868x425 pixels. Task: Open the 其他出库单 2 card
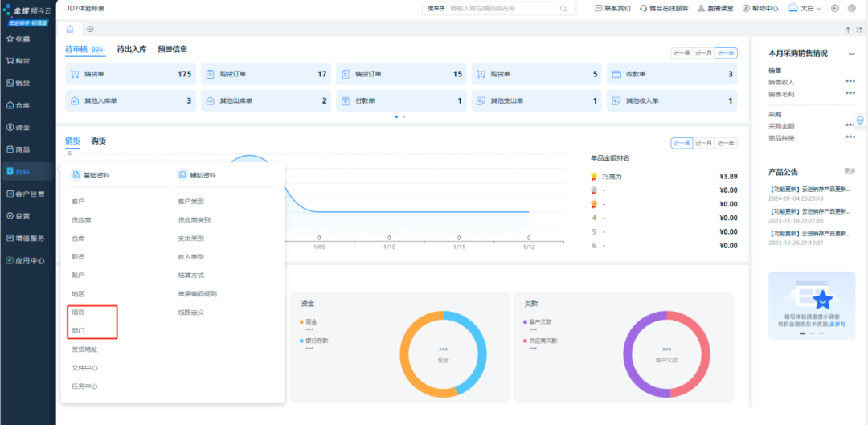(266, 100)
